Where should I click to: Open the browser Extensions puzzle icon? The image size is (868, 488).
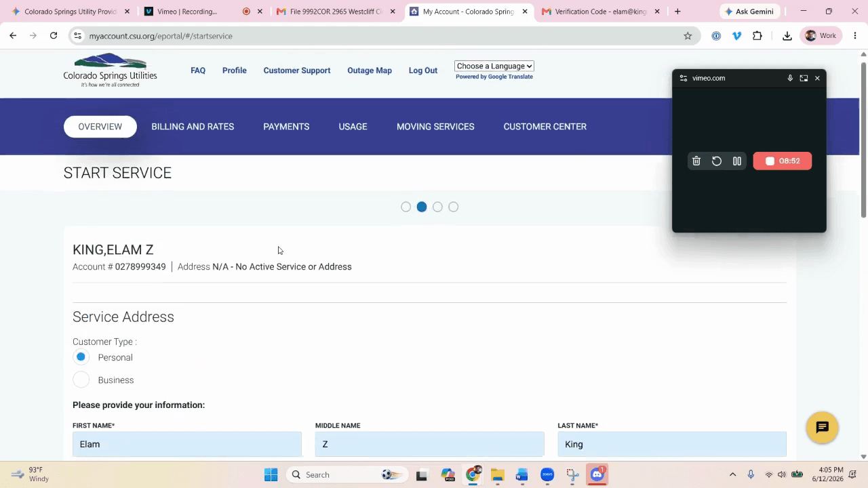(757, 36)
